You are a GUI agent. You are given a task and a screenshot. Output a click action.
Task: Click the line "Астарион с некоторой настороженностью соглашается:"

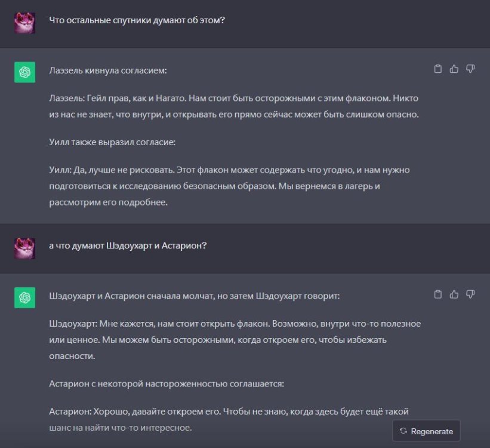[167, 383]
